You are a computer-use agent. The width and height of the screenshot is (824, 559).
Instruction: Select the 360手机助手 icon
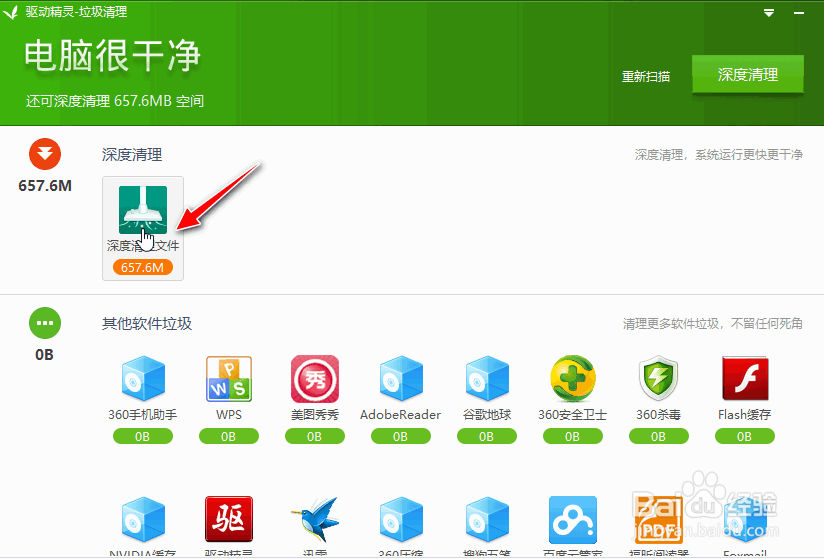pos(143,378)
